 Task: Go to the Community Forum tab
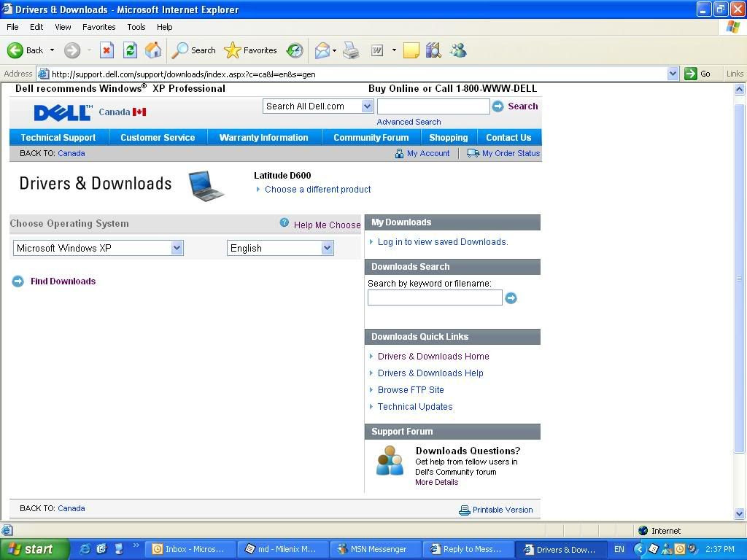point(371,138)
